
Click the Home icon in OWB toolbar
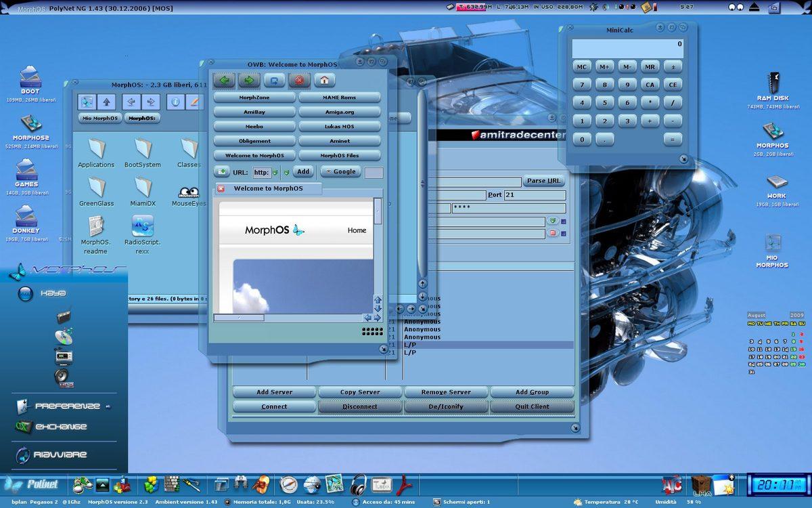click(x=325, y=79)
